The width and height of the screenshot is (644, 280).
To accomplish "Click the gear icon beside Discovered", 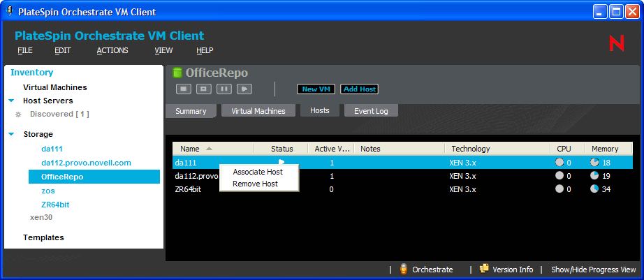I will [17, 115].
